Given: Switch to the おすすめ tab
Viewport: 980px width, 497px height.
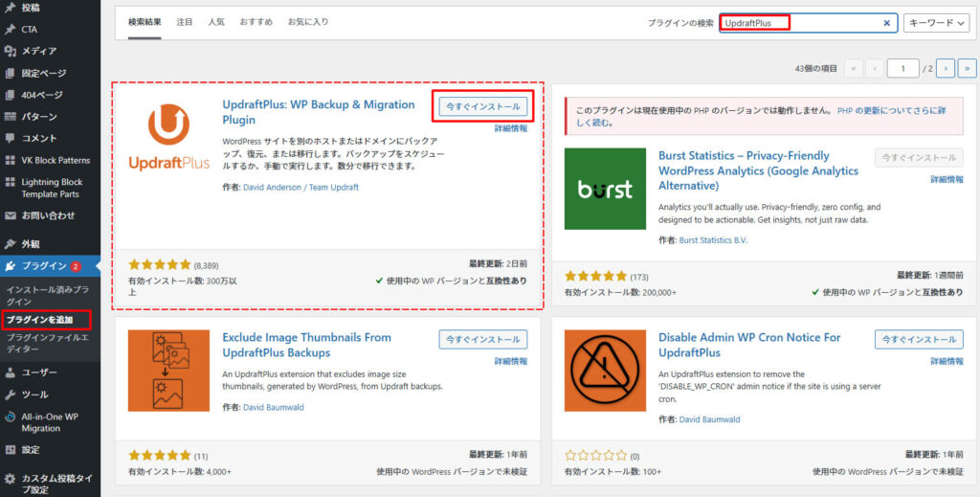Looking at the screenshot, I should point(256,22).
